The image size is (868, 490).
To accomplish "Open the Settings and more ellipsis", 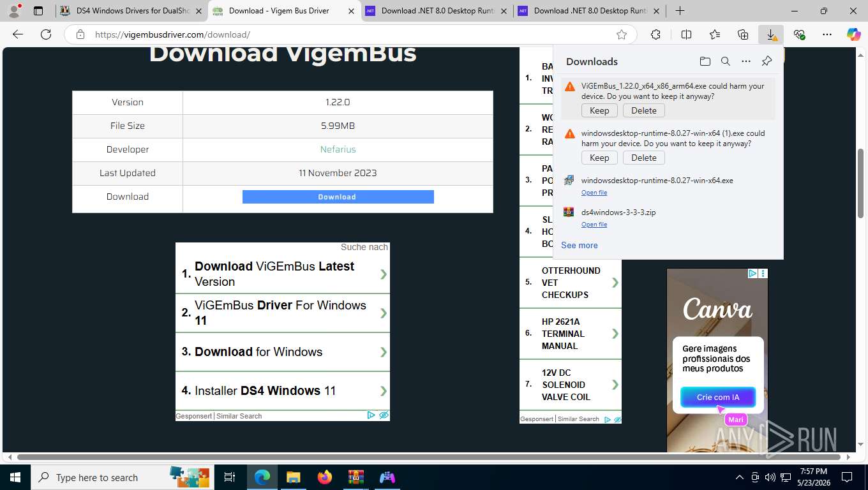I will tap(827, 34).
